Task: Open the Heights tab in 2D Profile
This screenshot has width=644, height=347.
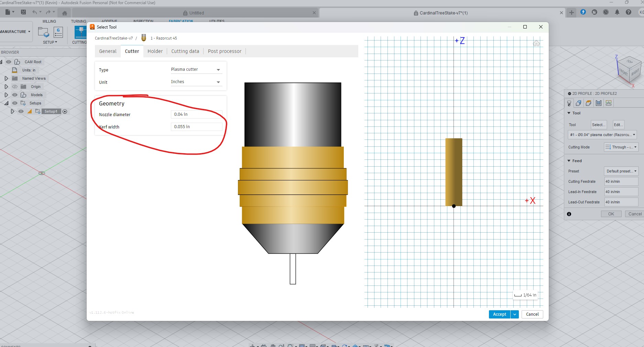Action: [x=588, y=103]
